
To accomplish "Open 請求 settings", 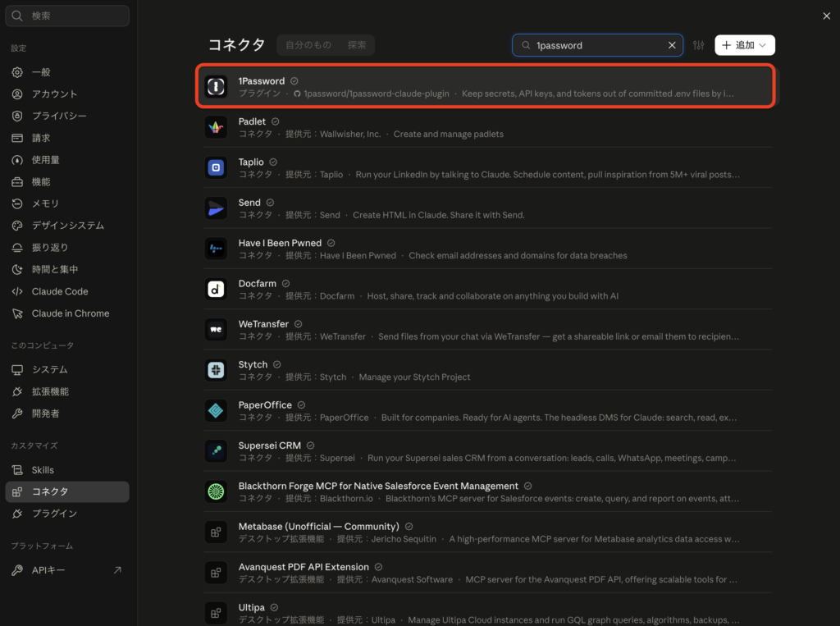I will coord(67,138).
